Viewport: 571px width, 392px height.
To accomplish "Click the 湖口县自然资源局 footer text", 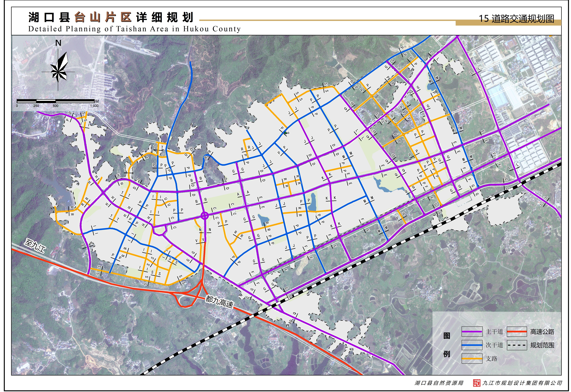I will click(x=439, y=383).
